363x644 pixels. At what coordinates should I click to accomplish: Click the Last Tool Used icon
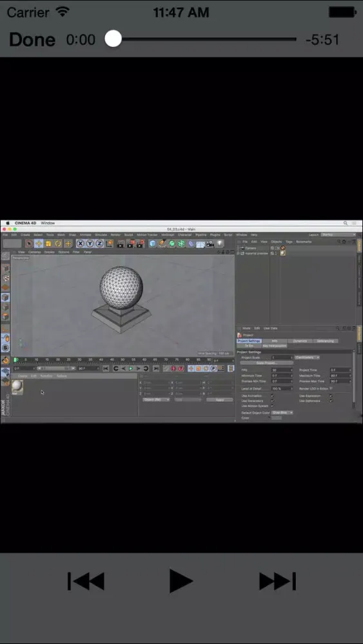(x=68, y=244)
